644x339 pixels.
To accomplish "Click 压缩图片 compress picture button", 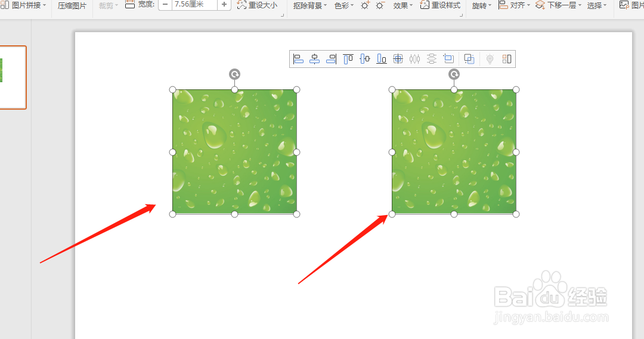I will (72, 6).
